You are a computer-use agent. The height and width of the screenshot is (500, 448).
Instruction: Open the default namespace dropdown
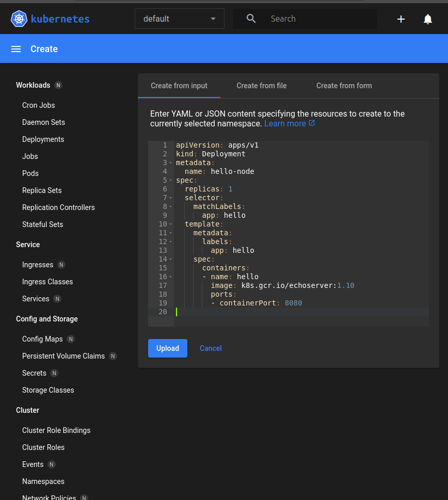(x=180, y=19)
